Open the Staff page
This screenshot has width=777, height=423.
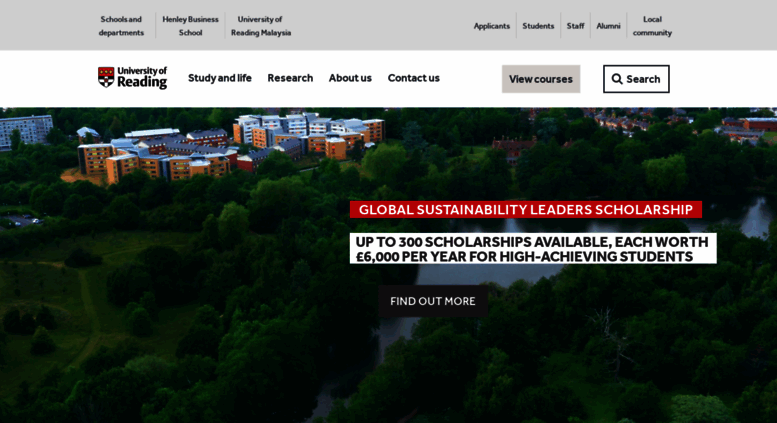click(575, 26)
